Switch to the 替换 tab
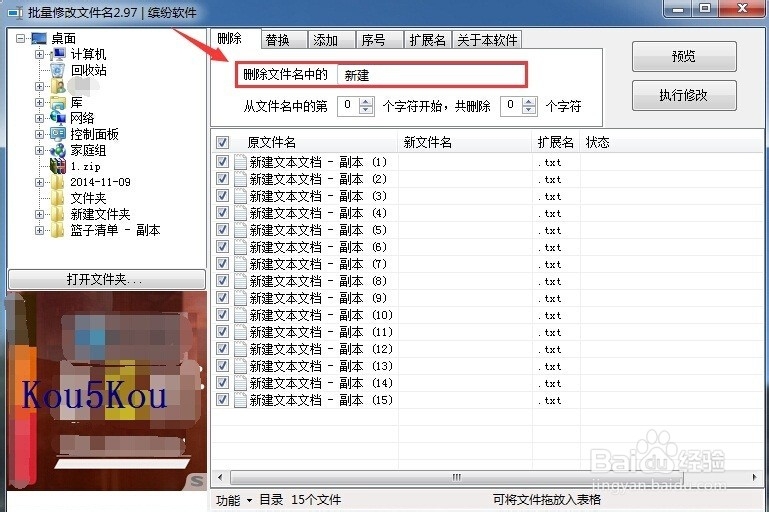Image resolution: width=769 pixels, height=512 pixels. 283,40
